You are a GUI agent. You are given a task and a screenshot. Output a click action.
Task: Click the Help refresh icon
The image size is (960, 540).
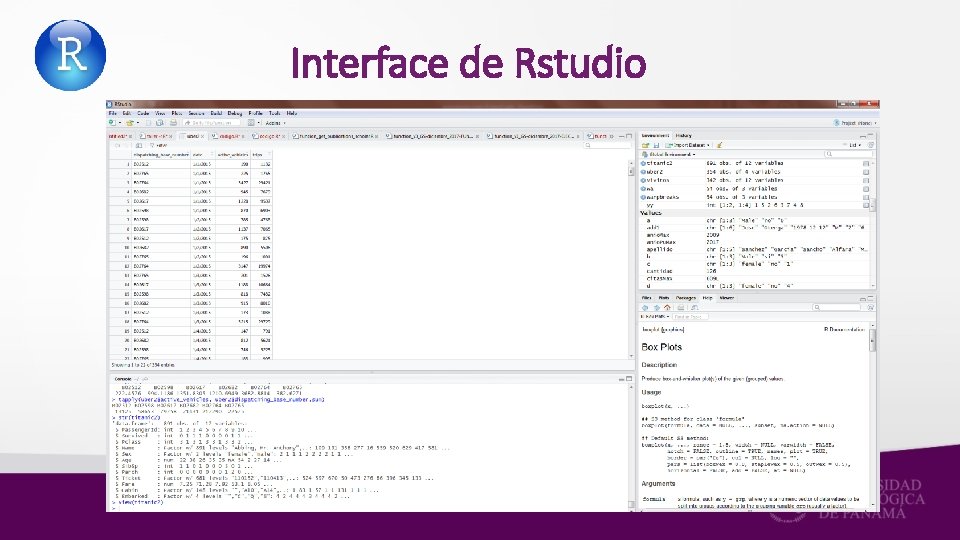(871, 307)
